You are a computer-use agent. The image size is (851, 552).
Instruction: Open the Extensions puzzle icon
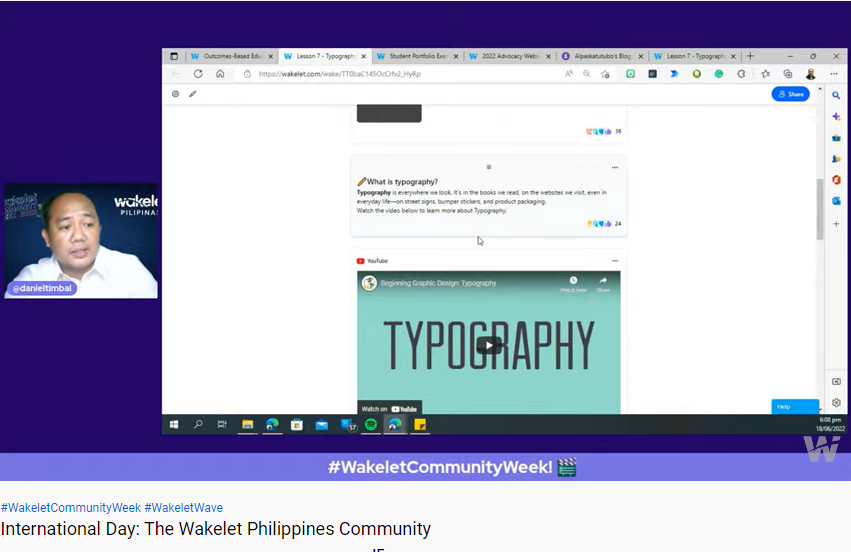click(741, 74)
